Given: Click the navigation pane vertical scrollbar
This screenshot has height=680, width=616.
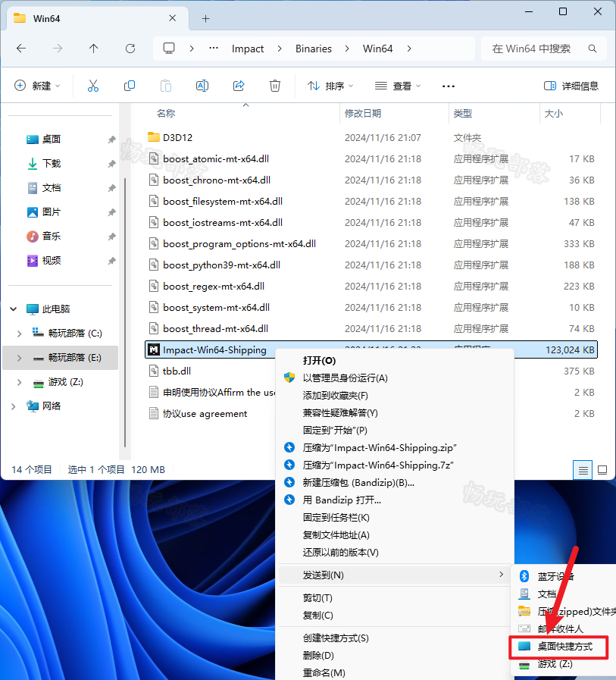Looking at the screenshot, I should (125, 312).
